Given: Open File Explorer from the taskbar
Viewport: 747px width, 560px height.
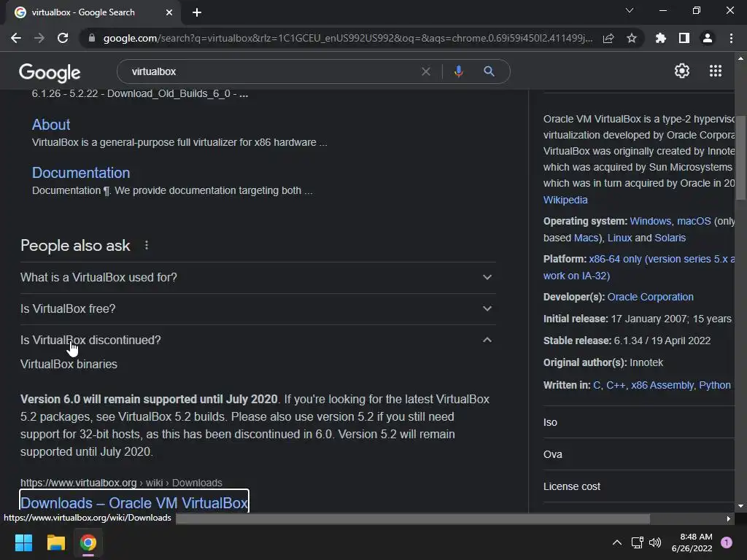Looking at the screenshot, I should [55, 542].
